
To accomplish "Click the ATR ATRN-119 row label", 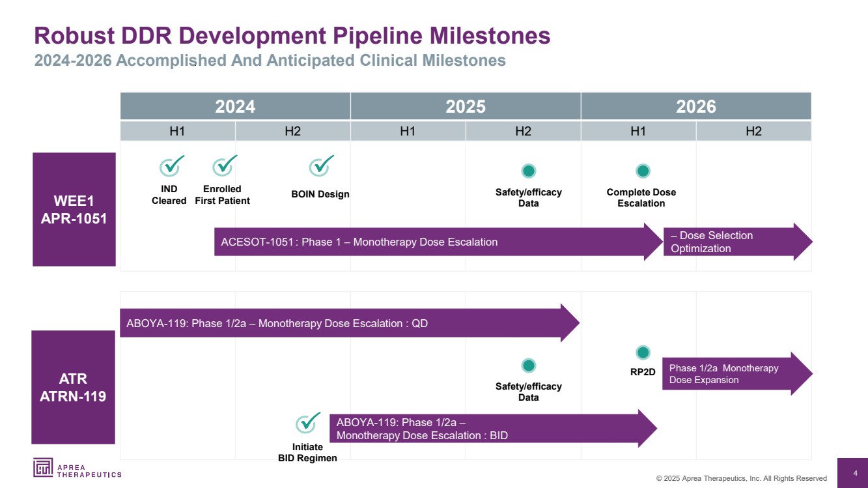I will point(74,387).
